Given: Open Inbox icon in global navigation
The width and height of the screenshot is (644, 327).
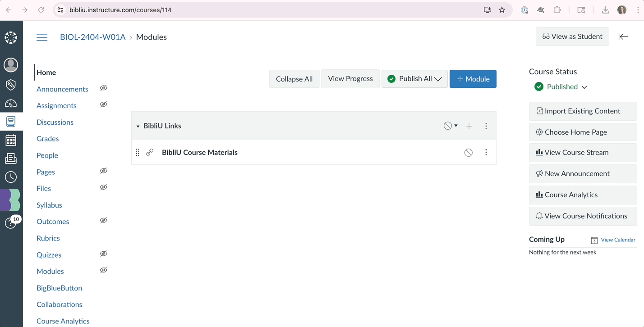Looking at the screenshot, I should 11,159.
